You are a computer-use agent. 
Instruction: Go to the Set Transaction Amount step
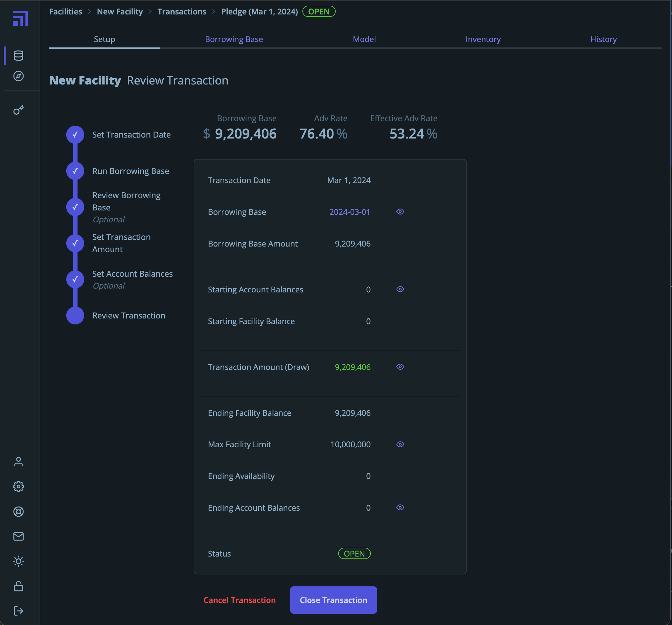click(x=121, y=243)
